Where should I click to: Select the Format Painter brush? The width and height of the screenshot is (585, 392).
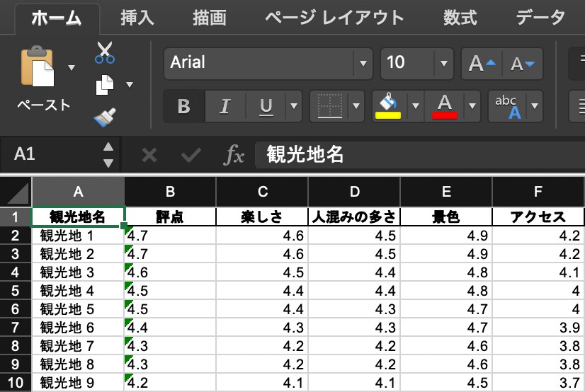[x=105, y=117]
